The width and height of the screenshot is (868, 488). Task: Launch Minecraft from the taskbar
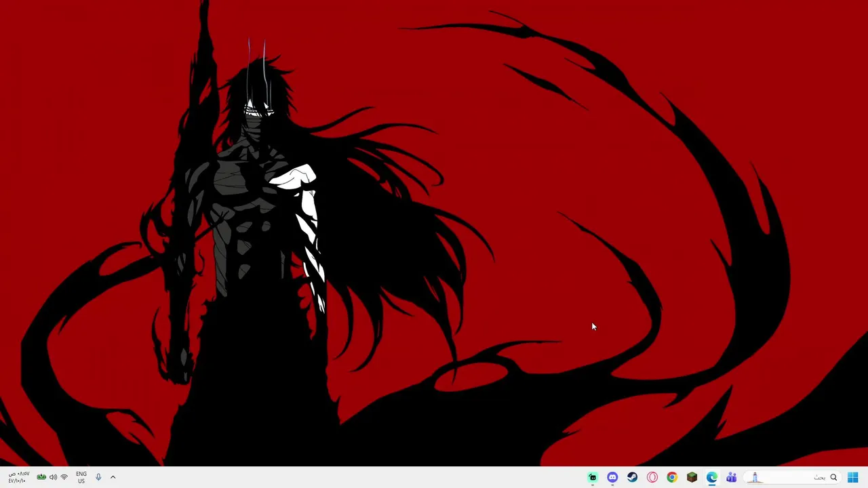point(692,477)
